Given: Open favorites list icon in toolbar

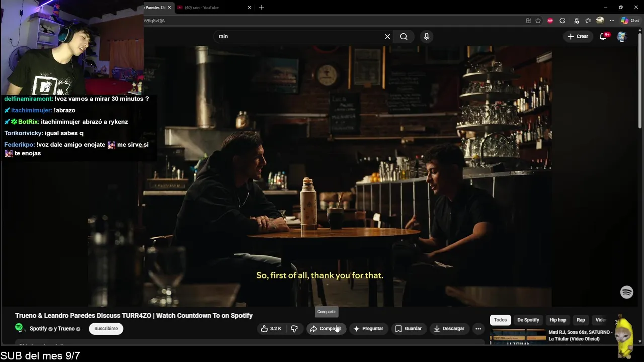Looking at the screenshot, I should [588, 21].
